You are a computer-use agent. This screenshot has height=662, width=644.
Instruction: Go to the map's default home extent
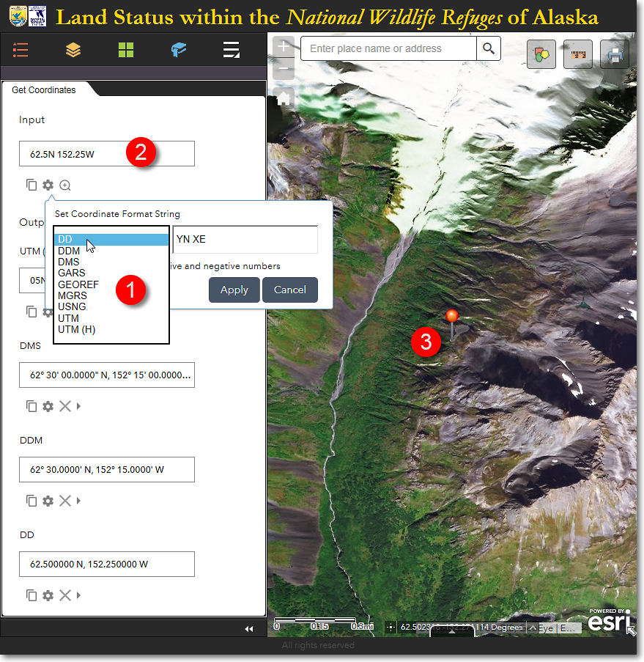[284, 97]
